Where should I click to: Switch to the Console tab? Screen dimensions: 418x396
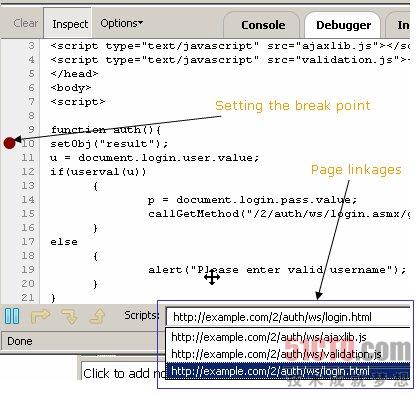coord(263,25)
